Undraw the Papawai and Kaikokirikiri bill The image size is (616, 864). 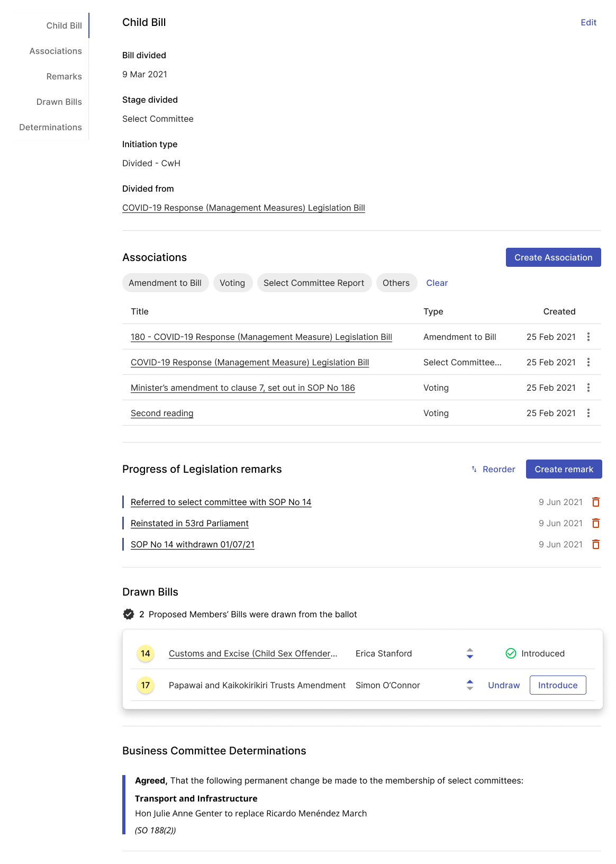tap(504, 685)
